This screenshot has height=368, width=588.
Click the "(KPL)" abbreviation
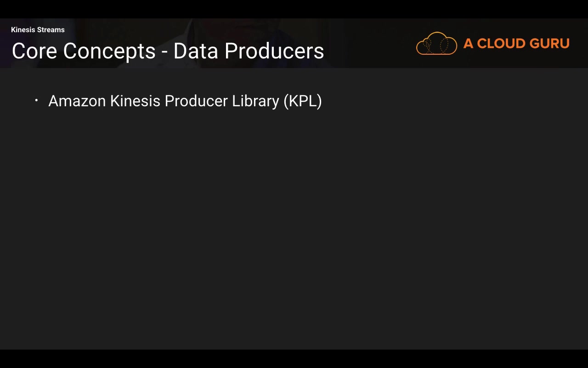(x=303, y=101)
